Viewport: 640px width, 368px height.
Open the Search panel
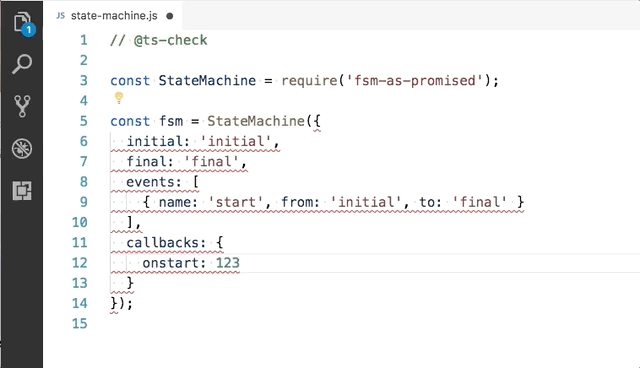(x=22, y=64)
